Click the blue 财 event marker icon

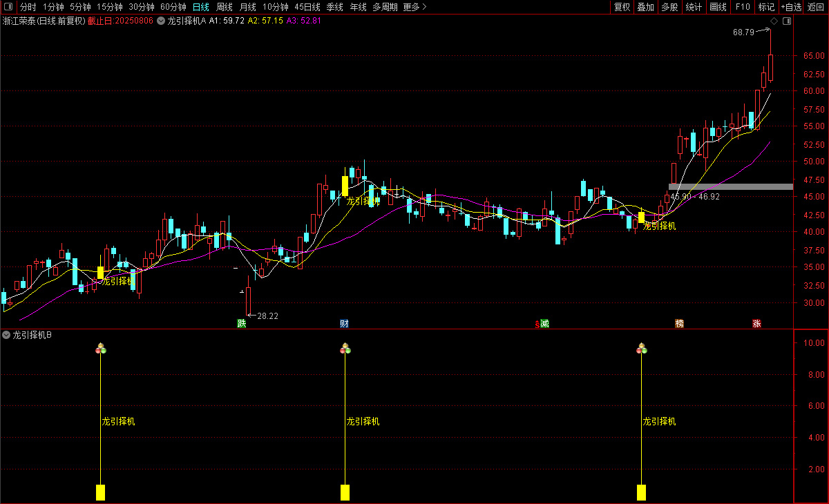coord(344,323)
